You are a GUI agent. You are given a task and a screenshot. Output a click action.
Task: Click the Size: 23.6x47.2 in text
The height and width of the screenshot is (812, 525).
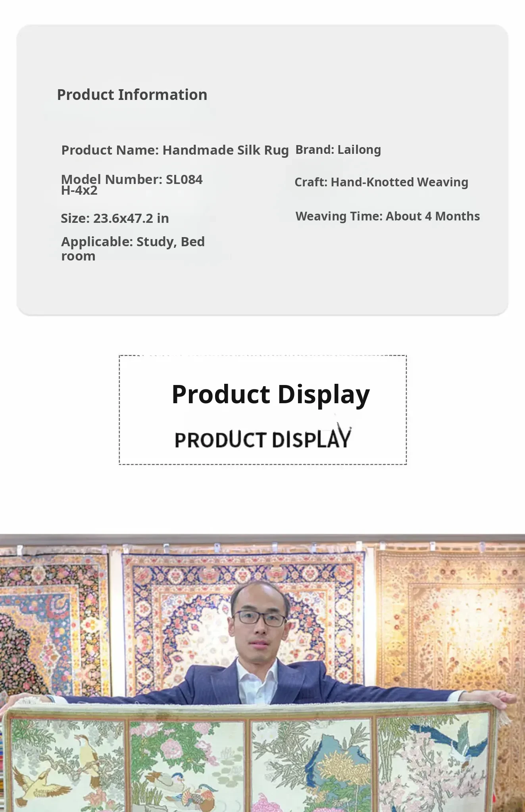pos(115,218)
